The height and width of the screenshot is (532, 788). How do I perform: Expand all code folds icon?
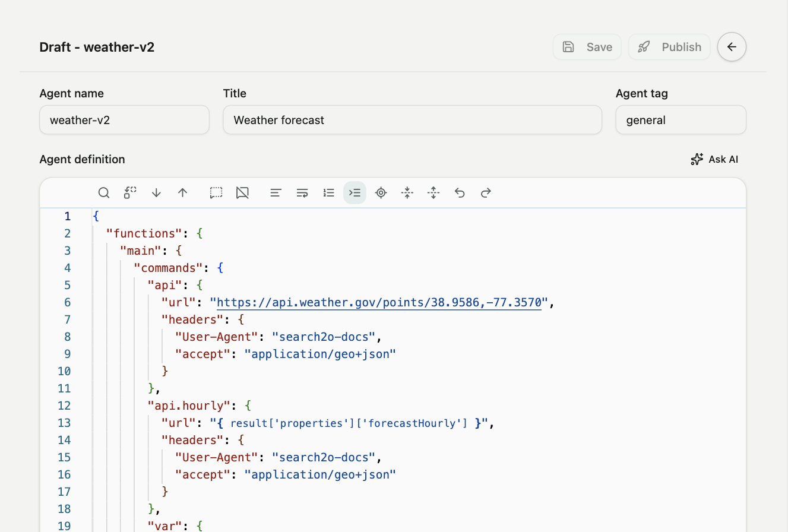(x=433, y=193)
